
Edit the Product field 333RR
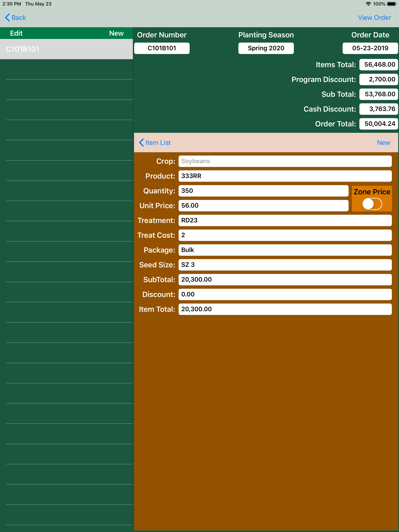click(x=285, y=176)
